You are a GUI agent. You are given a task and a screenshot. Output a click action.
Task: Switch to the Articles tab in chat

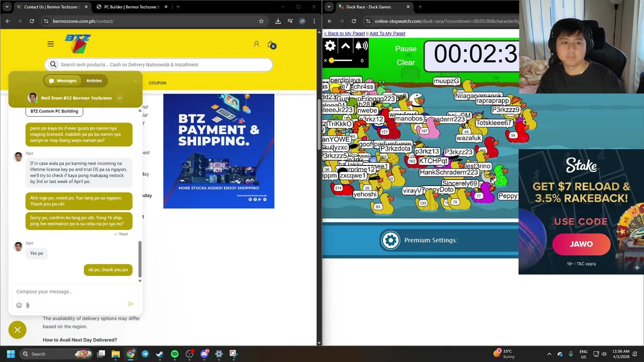94,80
